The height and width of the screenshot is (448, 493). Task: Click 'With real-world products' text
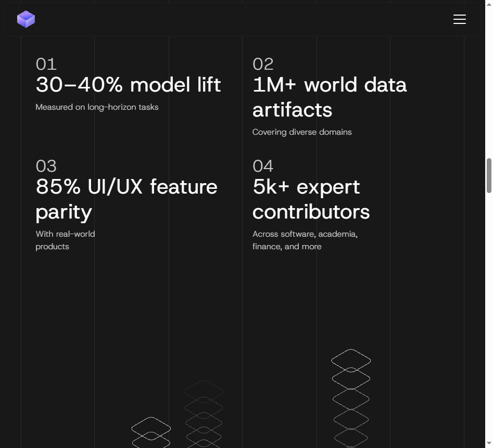pos(65,240)
